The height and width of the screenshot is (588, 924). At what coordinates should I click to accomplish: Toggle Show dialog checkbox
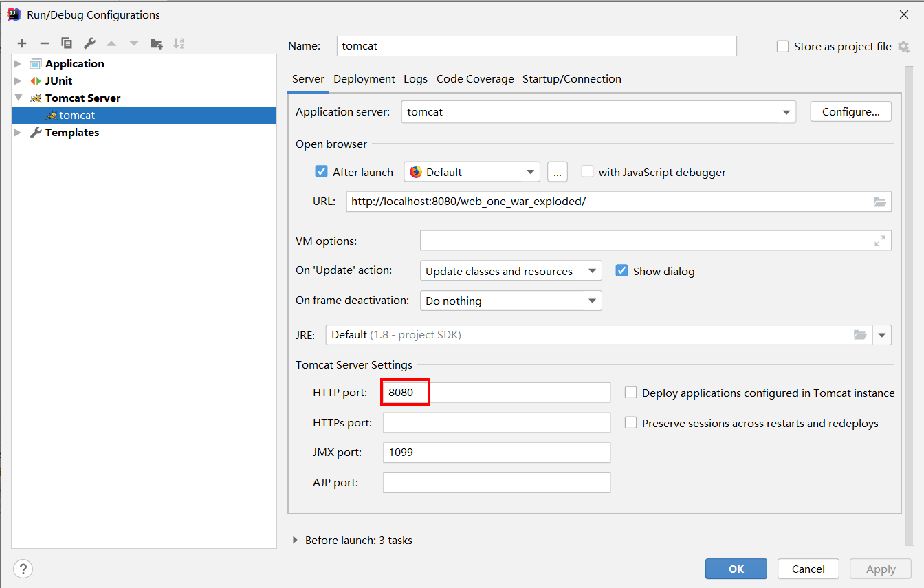pyautogui.click(x=621, y=271)
